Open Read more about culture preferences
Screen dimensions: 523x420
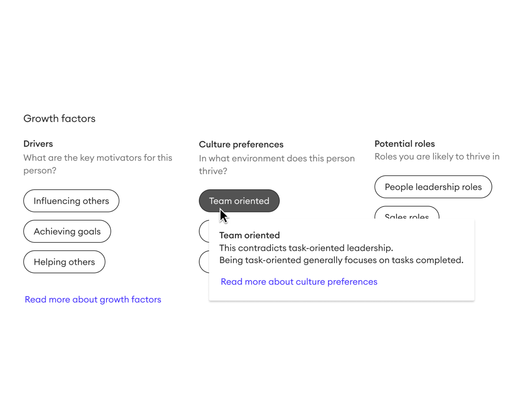(x=299, y=281)
